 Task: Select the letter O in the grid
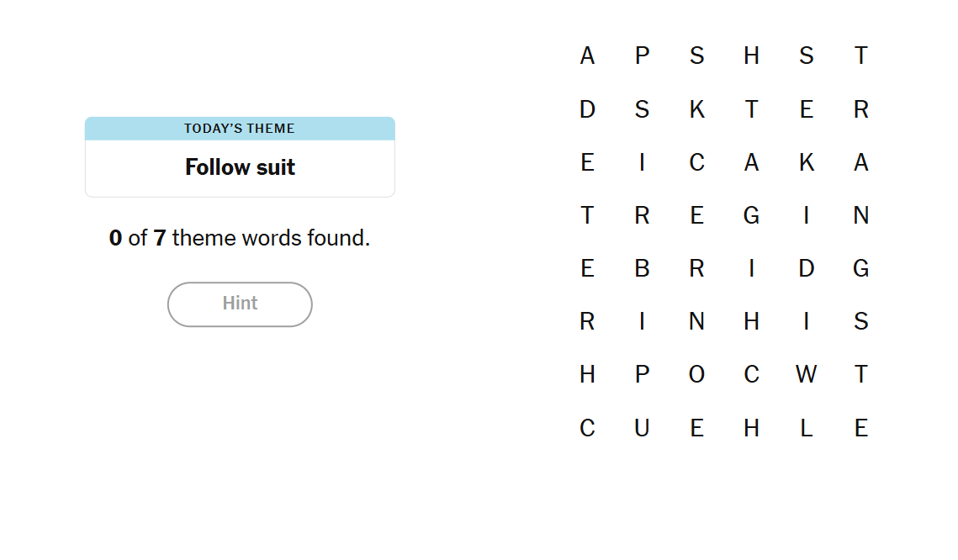(x=696, y=375)
